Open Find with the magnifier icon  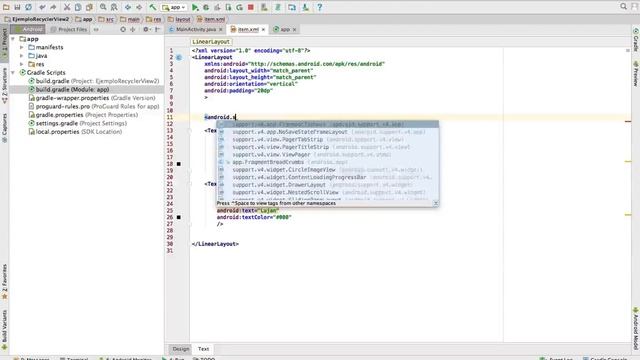[103, 7]
